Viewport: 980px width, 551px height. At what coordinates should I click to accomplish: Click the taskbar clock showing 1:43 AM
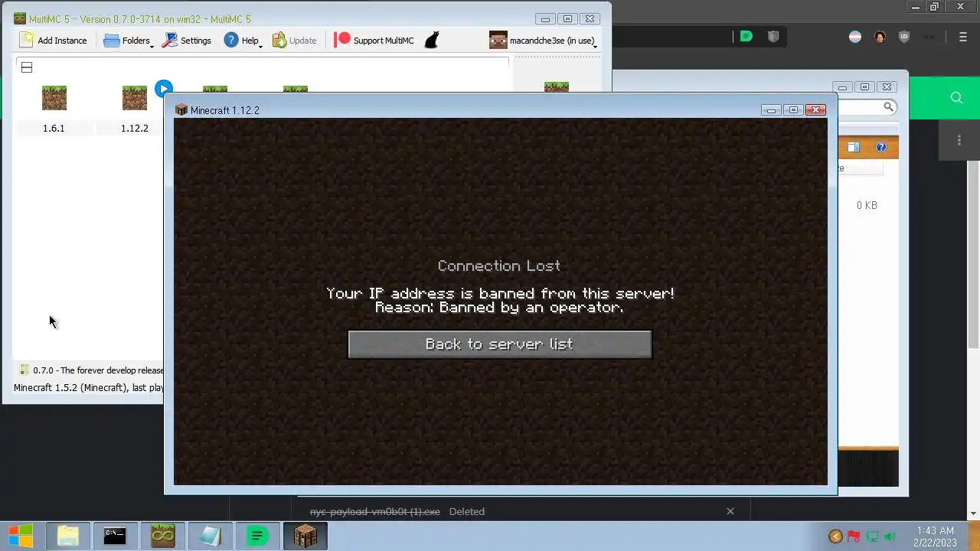(x=935, y=536)
